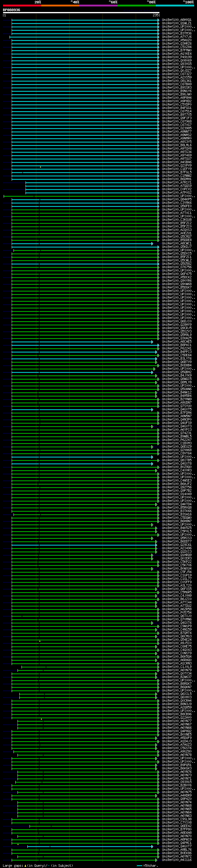Click the =50char. scale legend

point(147,865)
